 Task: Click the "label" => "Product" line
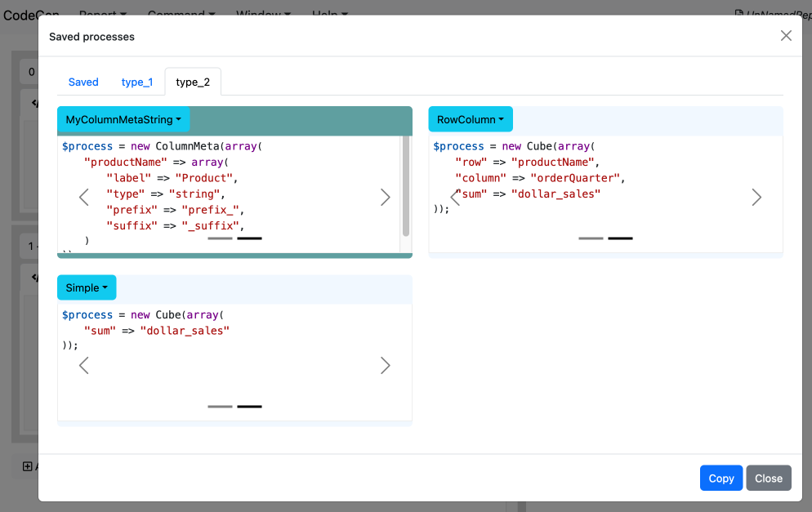172,178
